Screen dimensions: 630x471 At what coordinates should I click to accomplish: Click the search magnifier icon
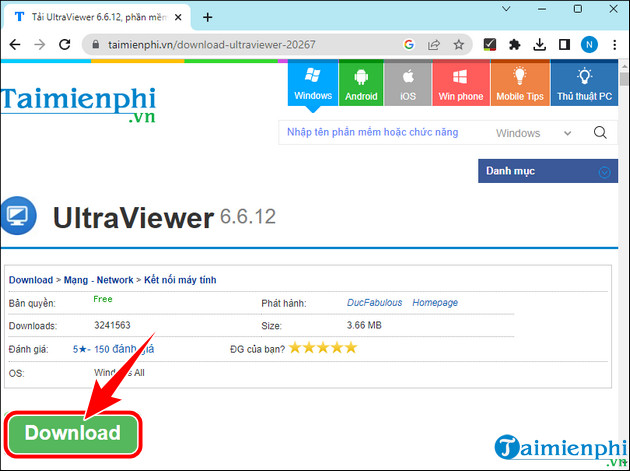[600, 132]
